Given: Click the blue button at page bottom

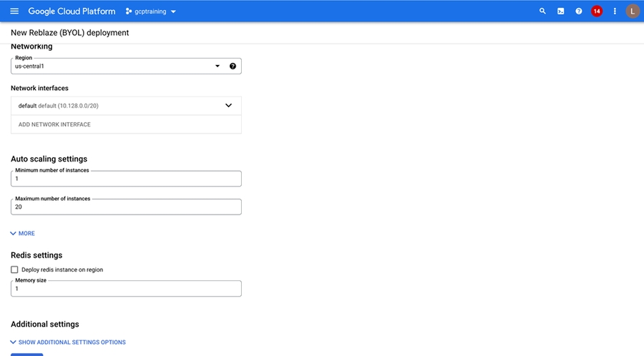Looking at the screenshot, I should (27, 354).
